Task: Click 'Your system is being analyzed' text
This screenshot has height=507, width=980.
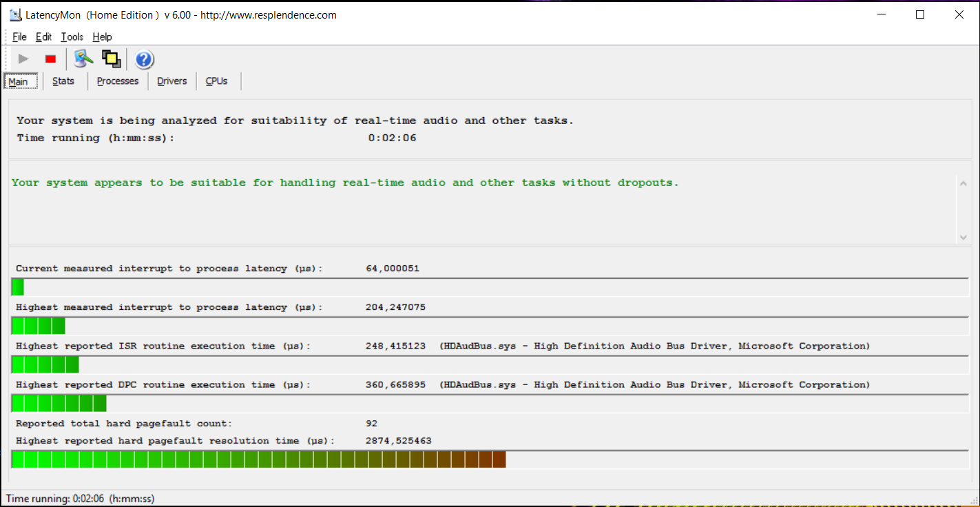Action: (295, 121)
